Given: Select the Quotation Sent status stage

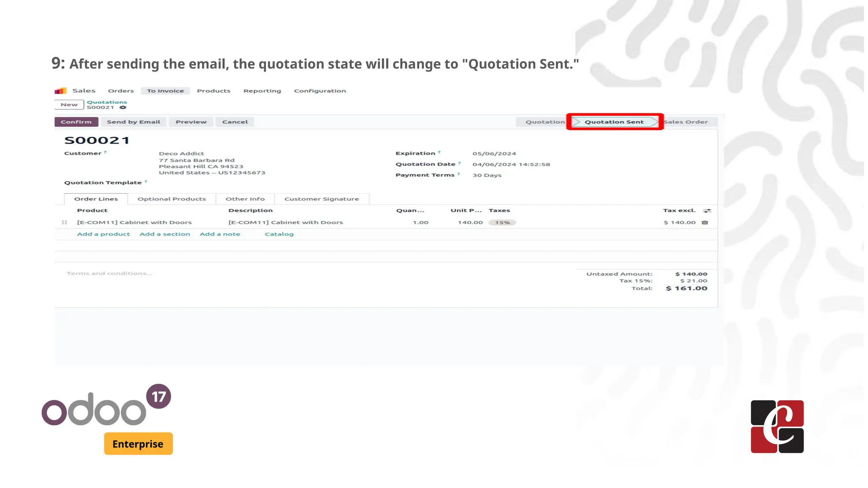Looking at the screenshot, I should coord(614,122).
